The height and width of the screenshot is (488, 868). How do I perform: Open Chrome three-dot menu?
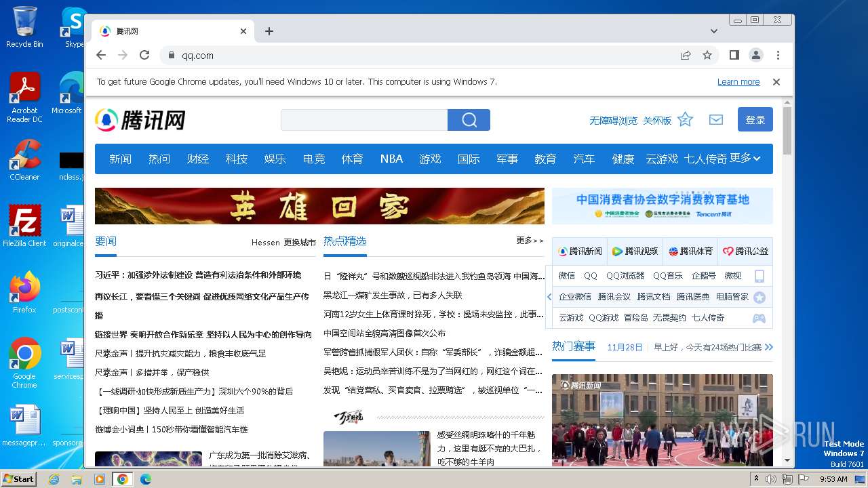click(778, 55)
